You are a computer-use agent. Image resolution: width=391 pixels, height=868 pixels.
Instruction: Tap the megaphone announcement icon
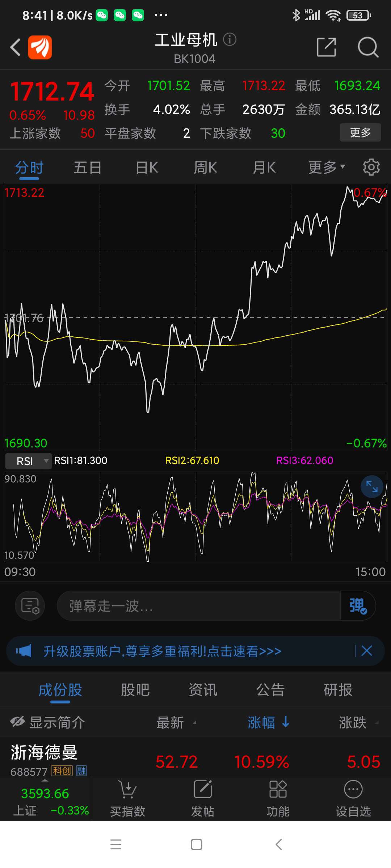point(24,651)
